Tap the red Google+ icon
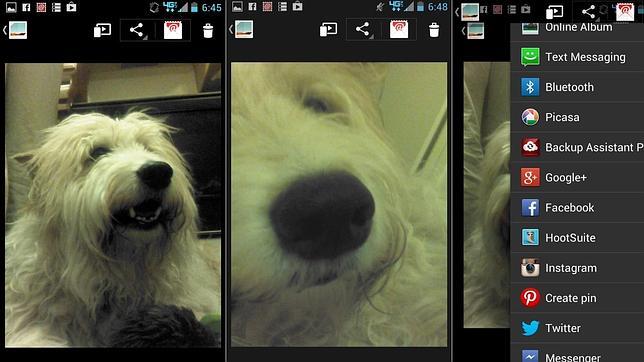This screenshot has width=644, height=362. pyautogui.click(x=530, y=178)
